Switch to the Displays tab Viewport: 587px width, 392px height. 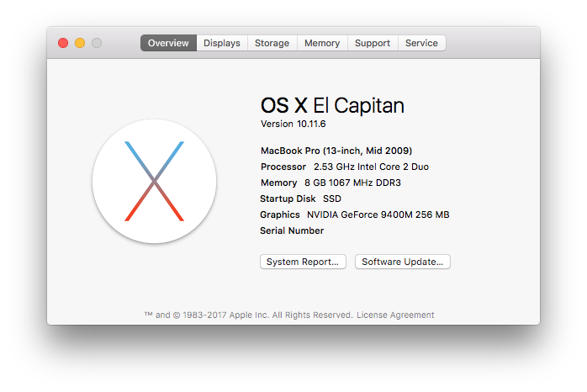(x=222, y=43)
